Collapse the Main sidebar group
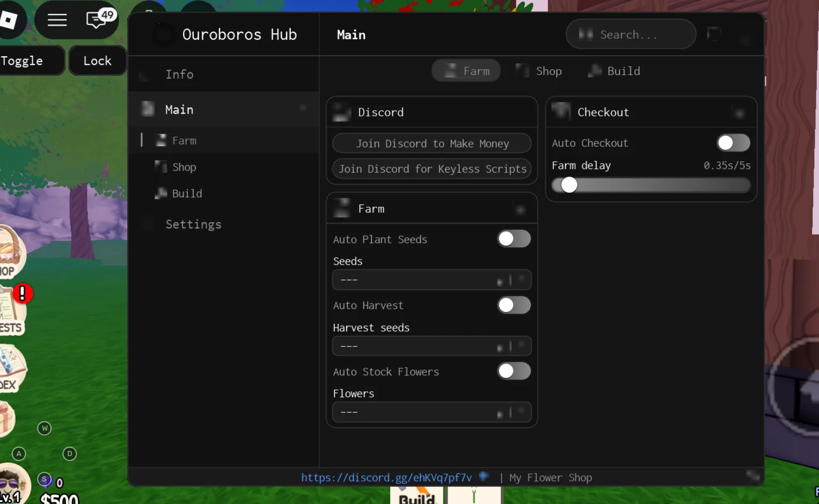 tap(303, 108)
